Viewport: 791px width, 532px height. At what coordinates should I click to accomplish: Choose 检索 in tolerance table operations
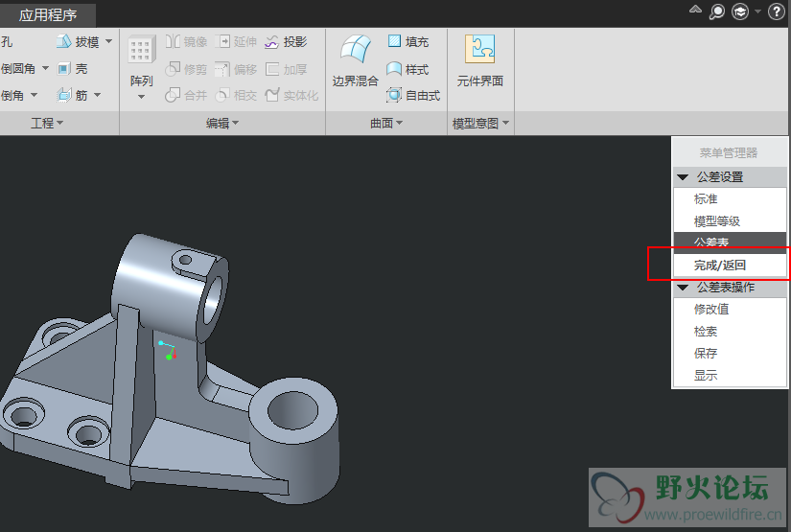730,332
